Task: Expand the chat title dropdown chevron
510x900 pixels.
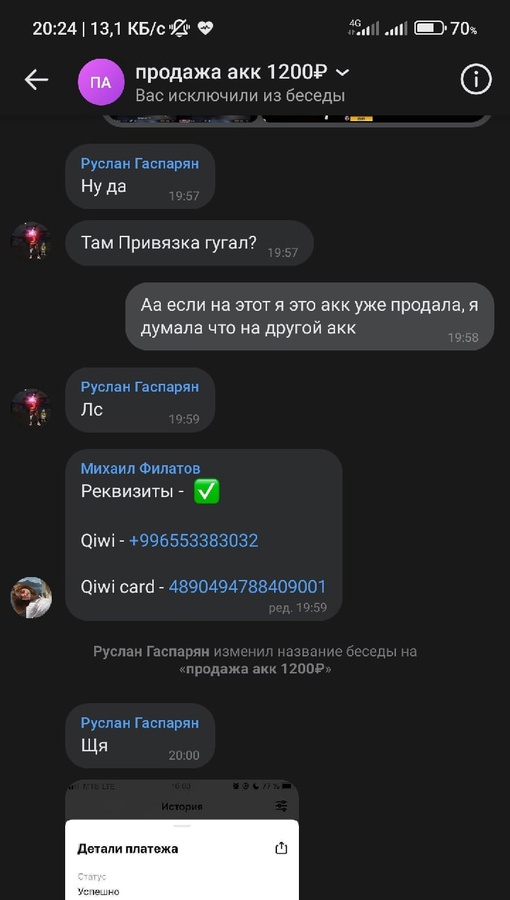Action: pyautogui.click(x=342, y=72)
